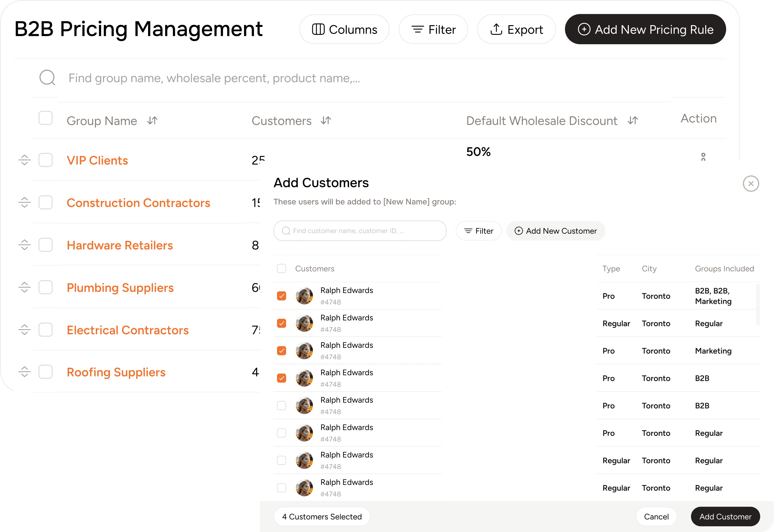Open the Filter options on the main table
The height and width of the screenshot is (532, 774).
433,29
